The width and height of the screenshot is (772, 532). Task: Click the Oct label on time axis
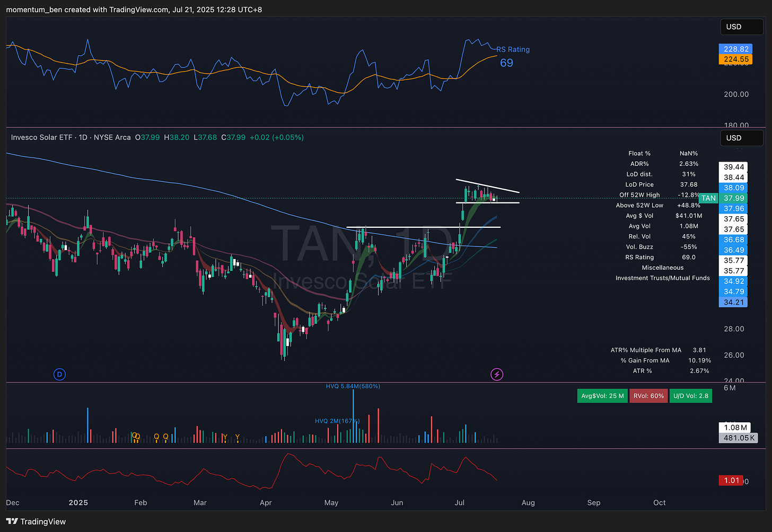pos(660,502)
